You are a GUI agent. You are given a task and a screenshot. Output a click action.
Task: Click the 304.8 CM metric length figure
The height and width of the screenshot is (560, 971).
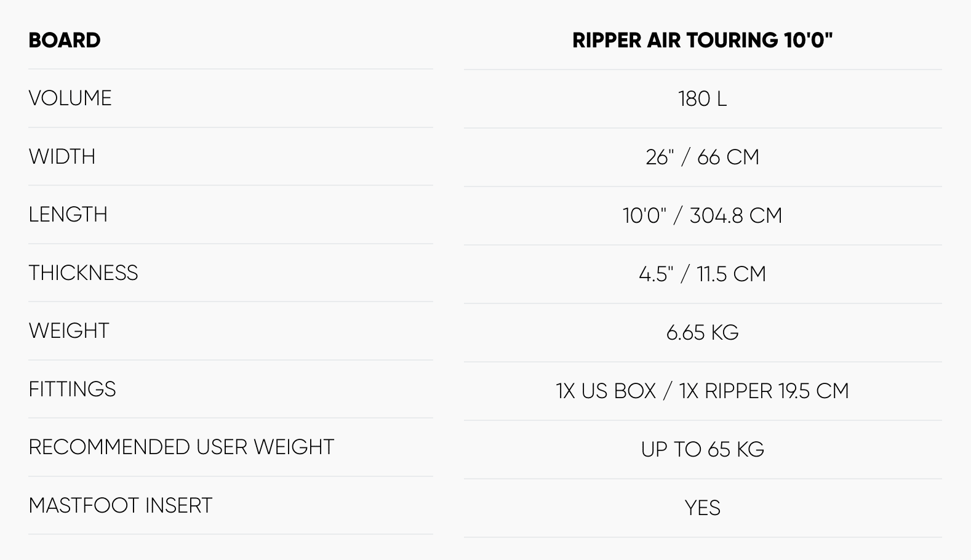[x=735, y=216]
